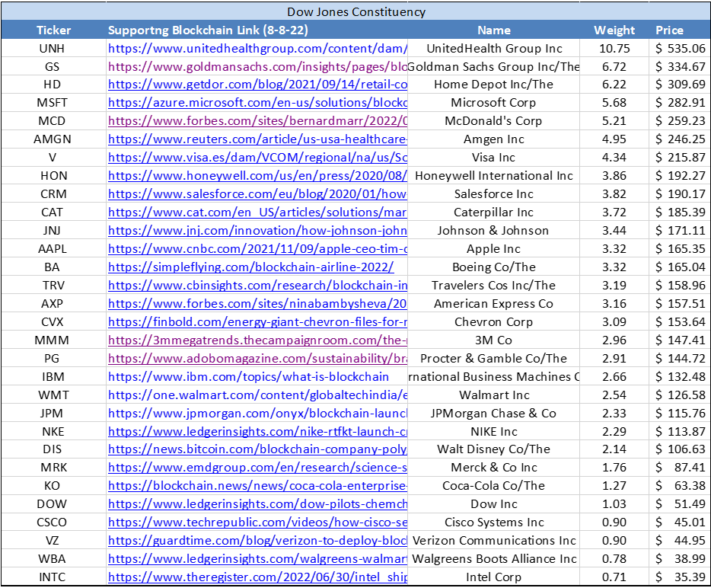Select the INTC ticker cell
Viewport: 711px width, 588px height.
coord(53,577)
